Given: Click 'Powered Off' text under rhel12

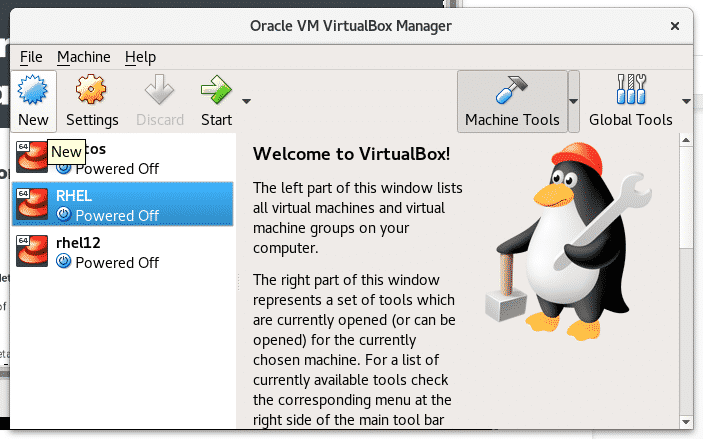Looking at the screenshot, I should [117, 262].
